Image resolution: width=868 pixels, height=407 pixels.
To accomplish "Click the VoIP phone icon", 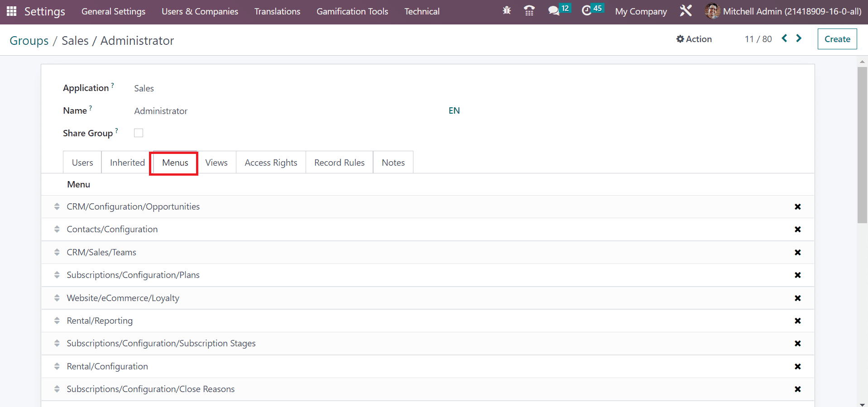I will point(529,10).
